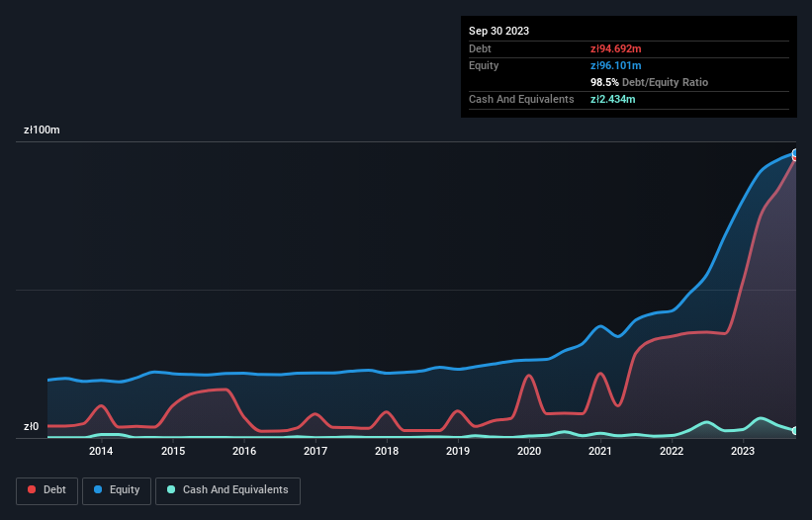Select the 2020 x-axis label
Viewport: 812px width, 520px height.
tap(529, 451)
